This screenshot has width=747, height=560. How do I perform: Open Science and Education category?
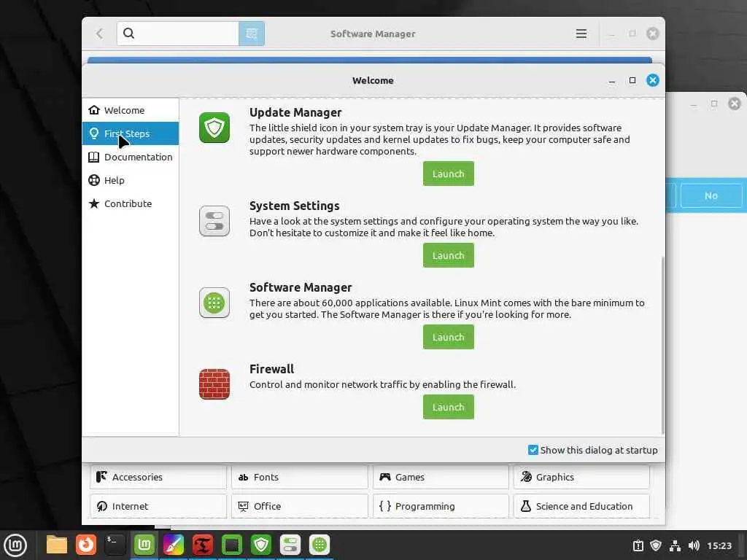pyautogui.click(x=581, y=506)
